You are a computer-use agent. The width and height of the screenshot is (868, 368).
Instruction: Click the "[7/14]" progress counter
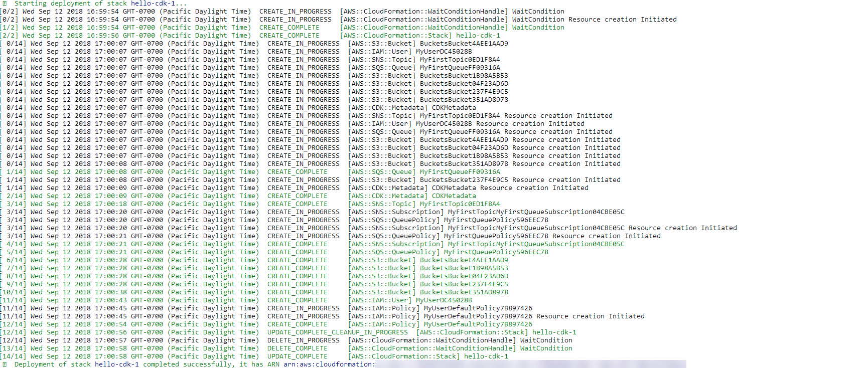point(13,268)
